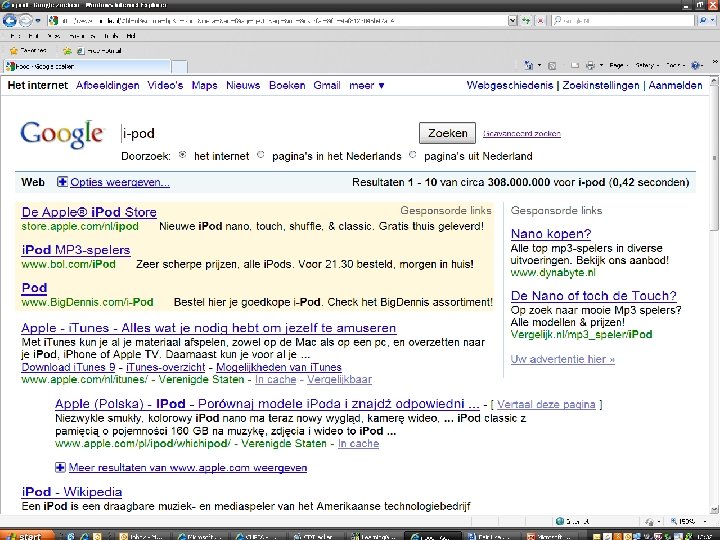Open the address bar history dropdown
This screenshot has height=540, width=720.
click(x=512, y=21)
